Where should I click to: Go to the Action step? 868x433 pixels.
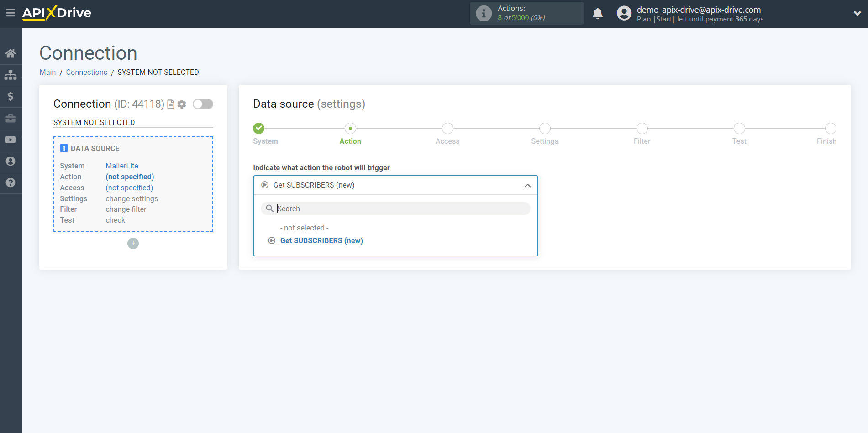(x=350, y=141)
